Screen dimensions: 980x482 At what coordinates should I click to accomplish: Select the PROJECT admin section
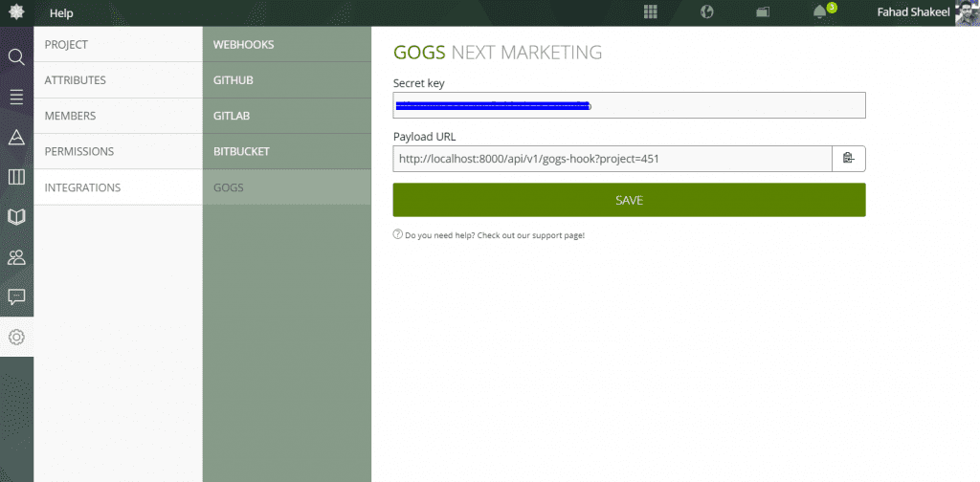click(118, 44)
